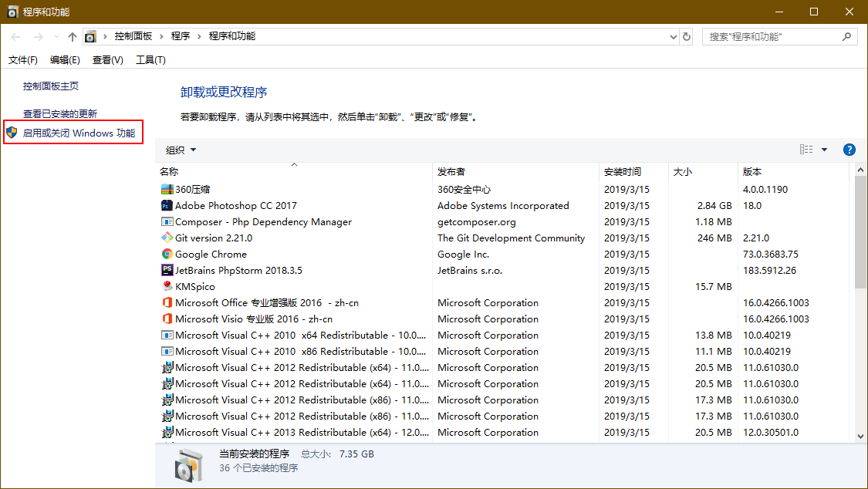The width and height of the screenshot is (868, 489).
Task: Expand the address bar history dropdown
Action: [671, 35]
